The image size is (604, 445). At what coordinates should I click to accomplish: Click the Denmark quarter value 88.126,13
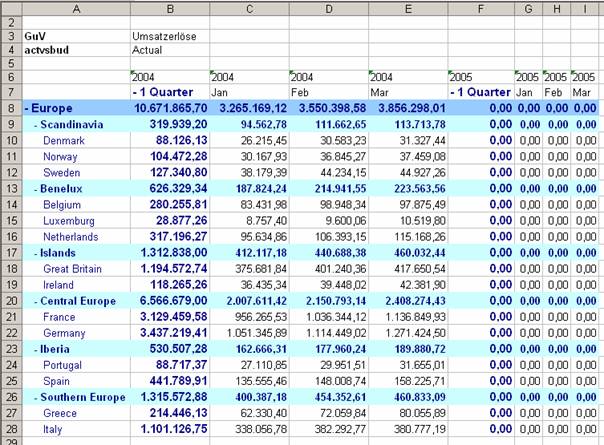coord(168,140)
